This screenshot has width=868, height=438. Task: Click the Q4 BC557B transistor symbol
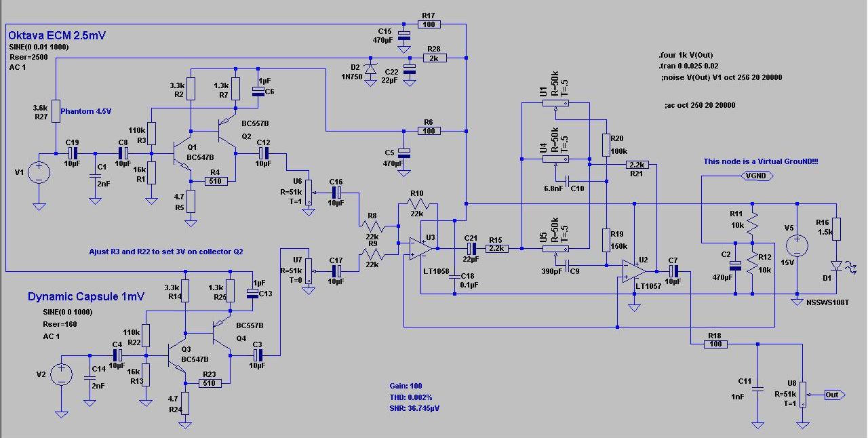[x=221, y=334]
